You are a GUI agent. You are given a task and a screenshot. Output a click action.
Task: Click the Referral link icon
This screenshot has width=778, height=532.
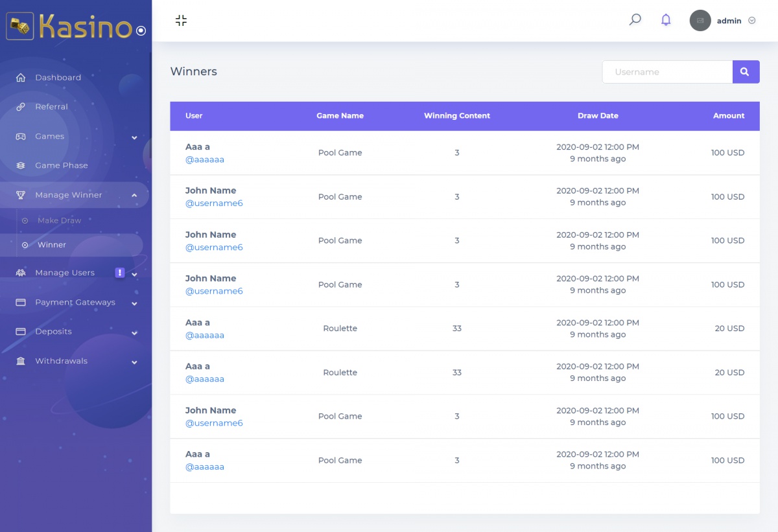pyautogui.click(x=21, y=107)
